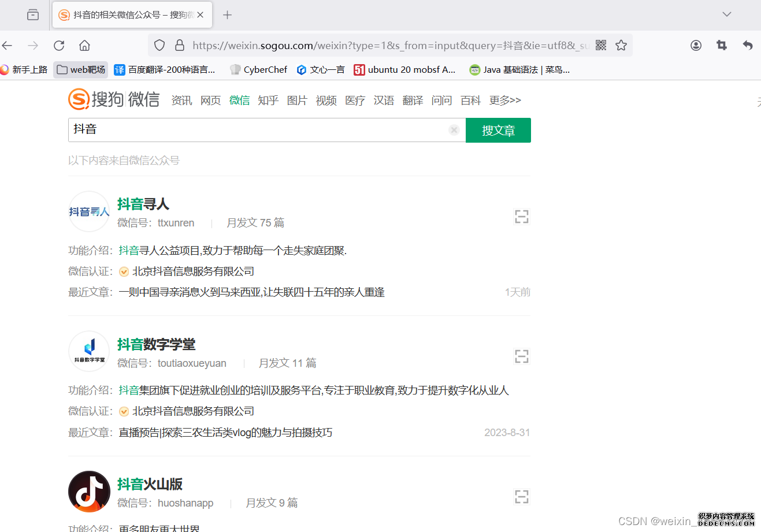This screenshot has width=761, height=532.
Task: Open the latest 抖音寻人 article link
Action: [251, 292]
